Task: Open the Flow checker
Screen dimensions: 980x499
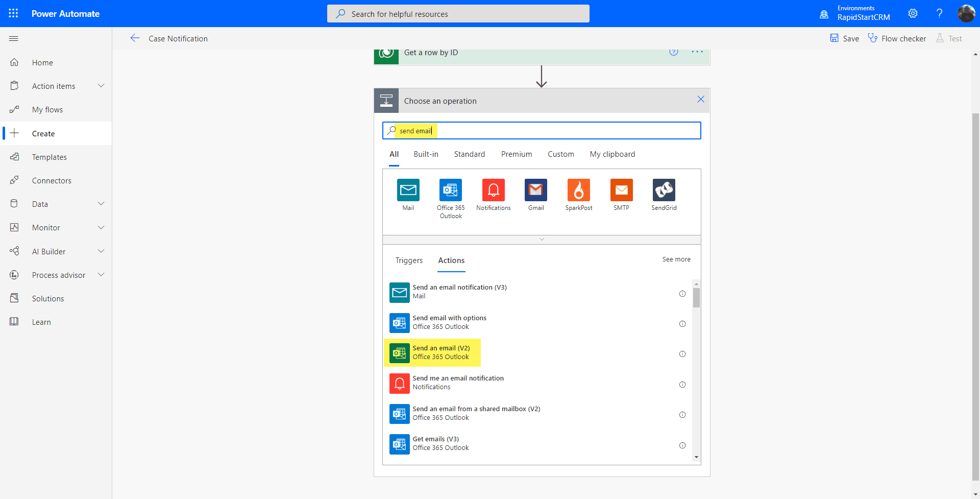Action: pyautogui.click(x=897, y=38)
